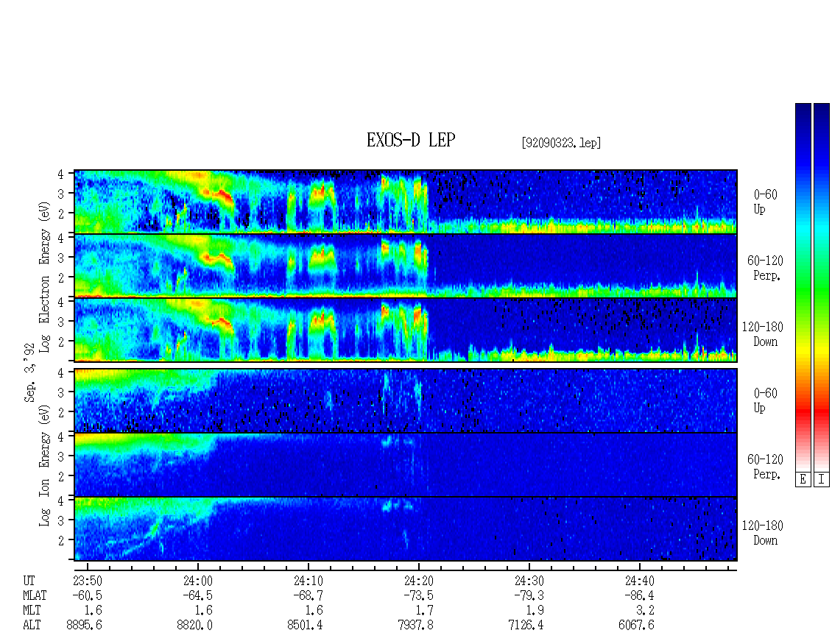
Task: Click the electron panel's 60-120 Perp. label
Action: (x=765, y=269)
